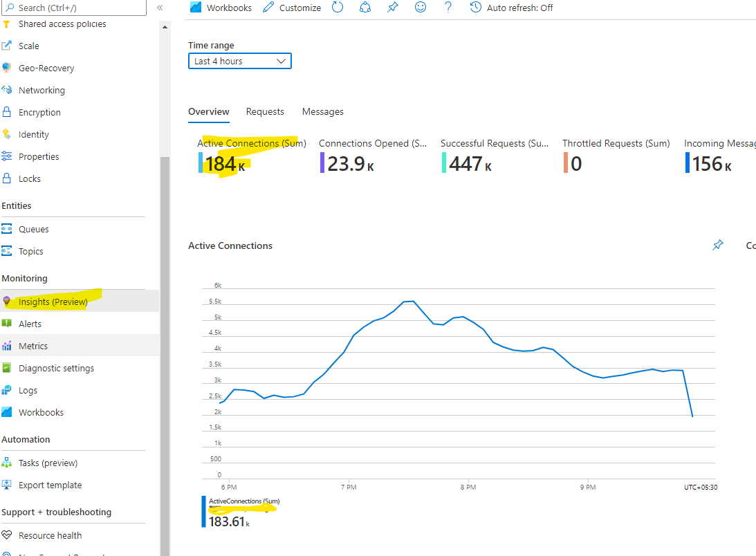Open the Messages tab
Screen dimensions: 756x556
(322, 111)
